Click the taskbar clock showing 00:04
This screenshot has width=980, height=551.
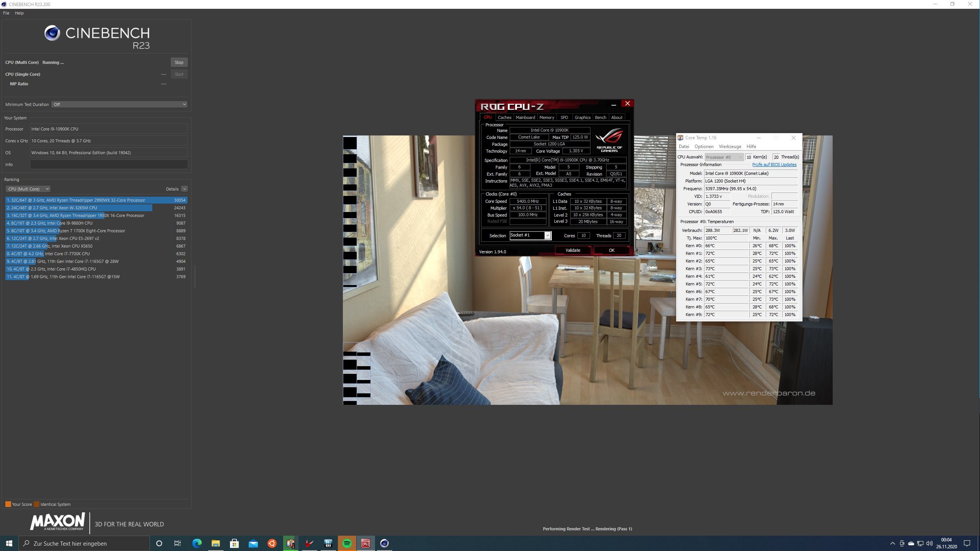[x=946, y=543]
